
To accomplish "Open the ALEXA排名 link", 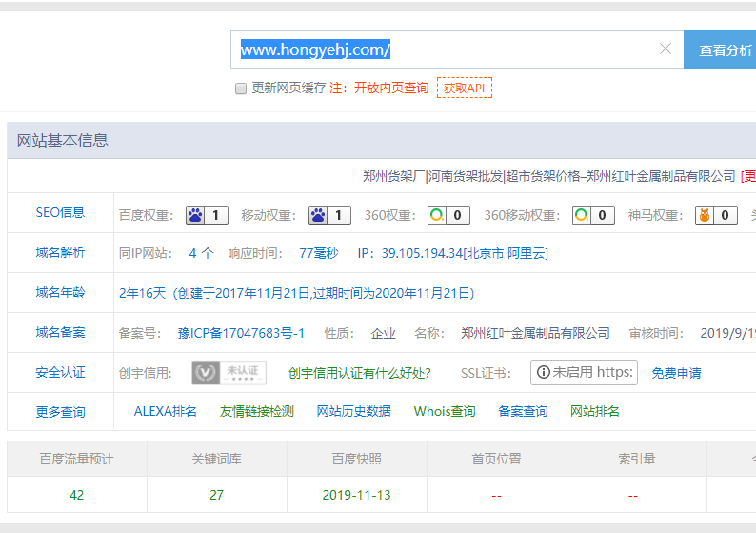I will coord(166,411).
